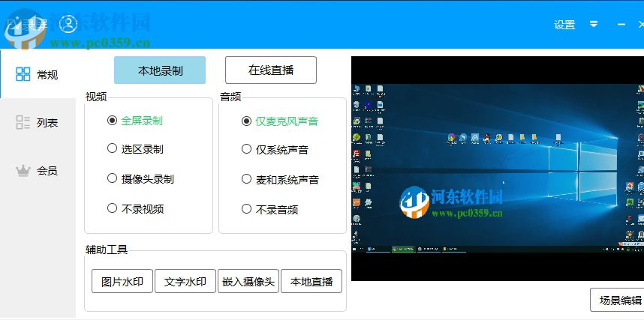Click the screen preview thumbnail
The image size is (644, 320).
click(x=498, y=168)
